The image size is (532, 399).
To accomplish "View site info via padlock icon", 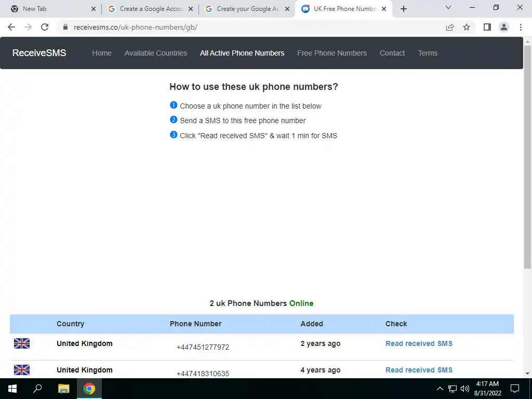I will pyautogui.click(x=65, y=27).
